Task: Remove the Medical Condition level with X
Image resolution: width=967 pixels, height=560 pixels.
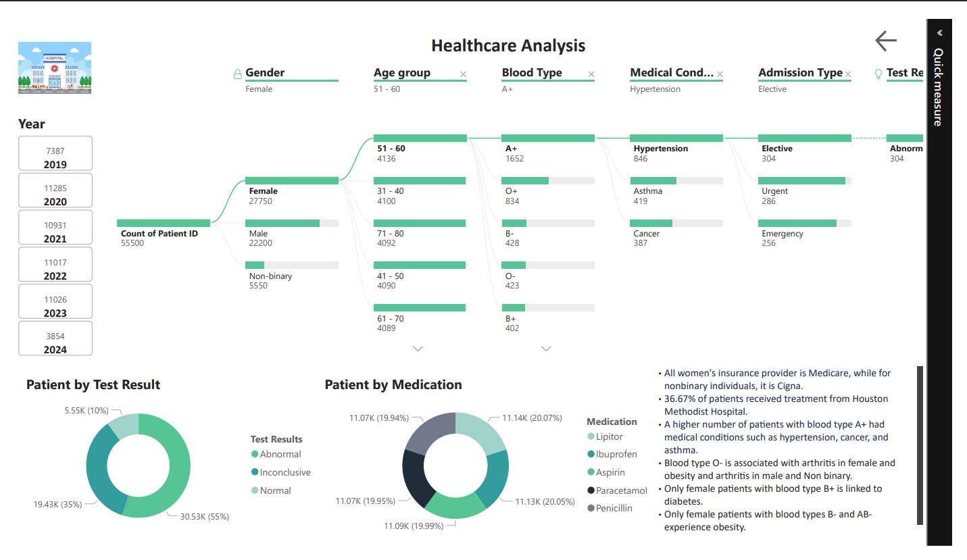Action: [x=720, y=74]
